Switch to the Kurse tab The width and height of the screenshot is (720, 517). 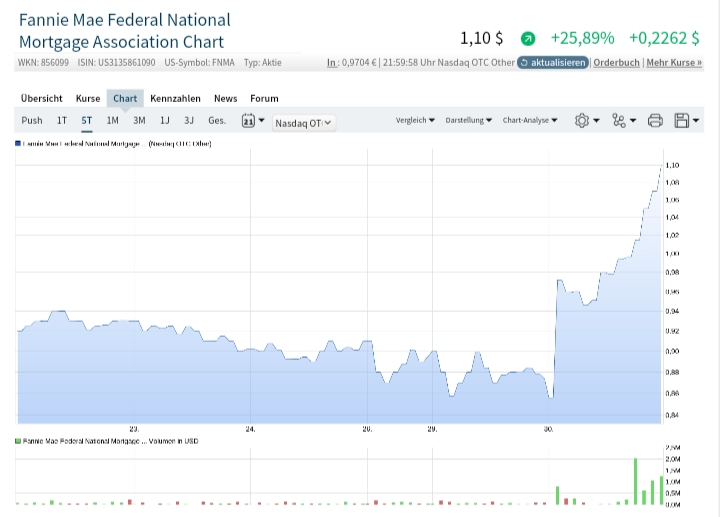88,98
